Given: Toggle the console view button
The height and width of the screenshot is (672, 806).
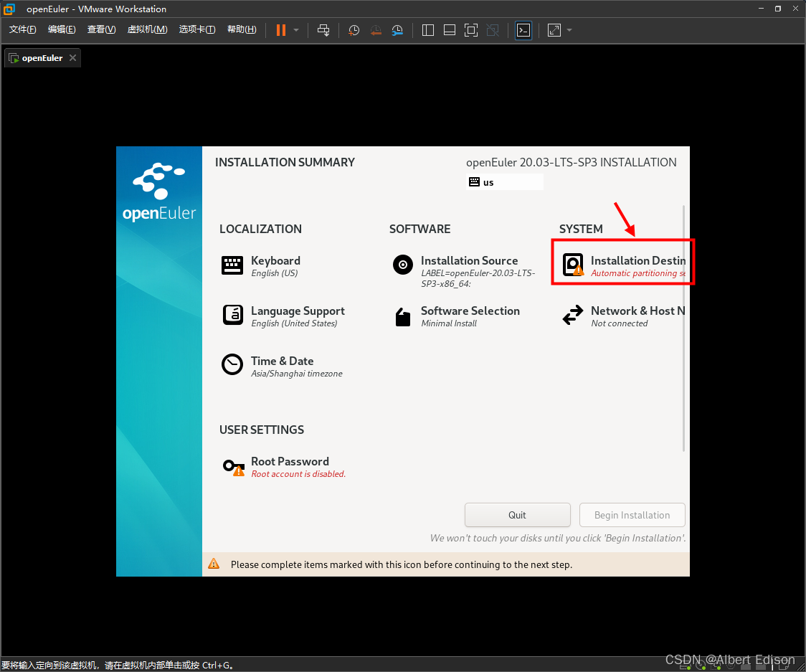Looking at the screenshot, I should tap(523, 30).
